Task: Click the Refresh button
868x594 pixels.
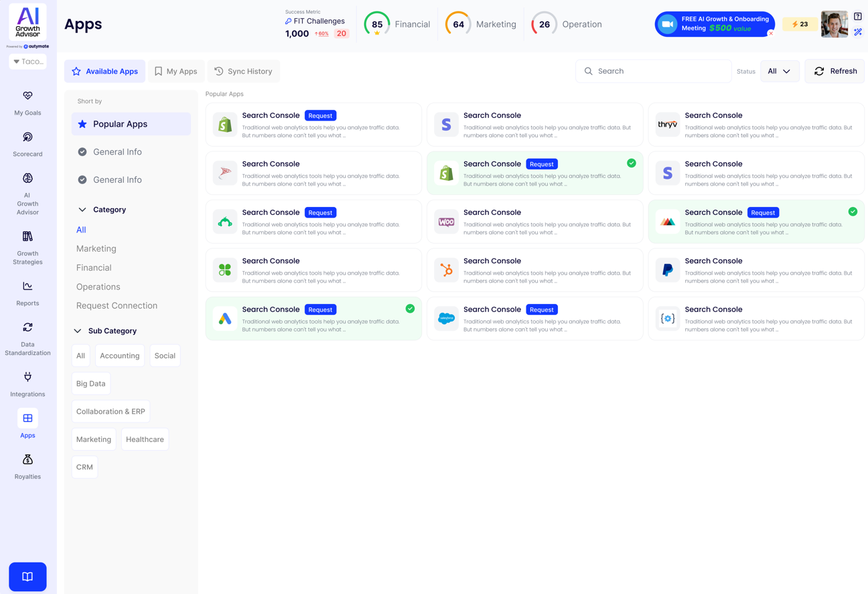Action: pyautogui.click(x=835, y=71)
